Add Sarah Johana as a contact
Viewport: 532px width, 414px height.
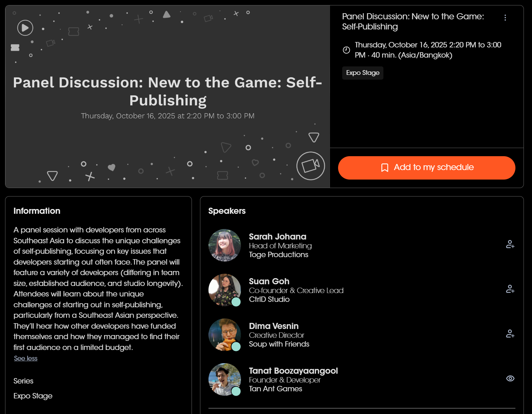(510, 244)
